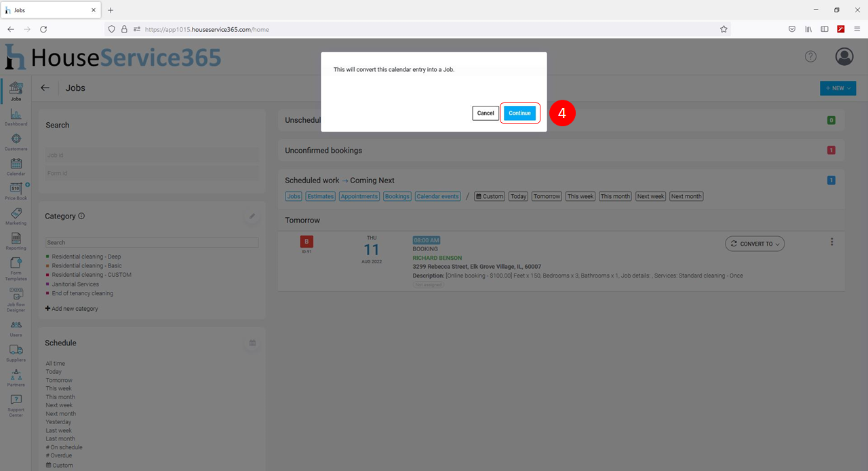
Task: Open Customers icon in sidebar
Action: coord(16,141)
